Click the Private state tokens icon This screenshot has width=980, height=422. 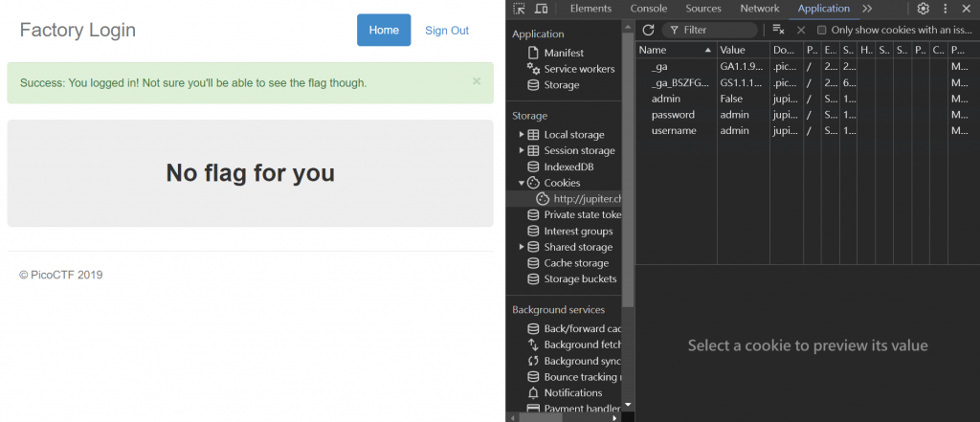[x=533, y=215]
